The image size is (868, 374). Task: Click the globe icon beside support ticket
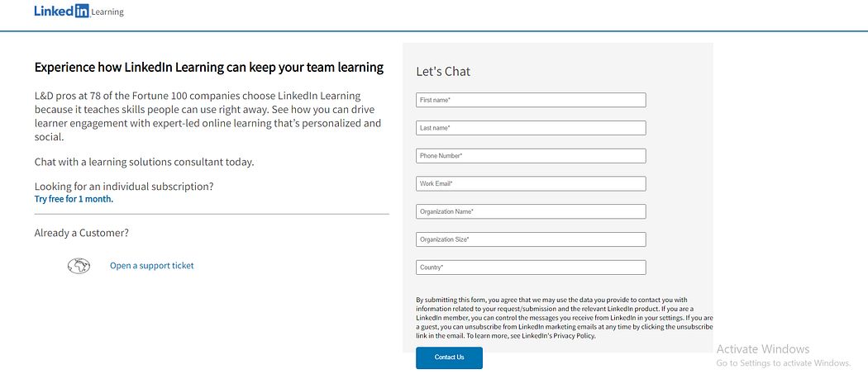point(79,266)
